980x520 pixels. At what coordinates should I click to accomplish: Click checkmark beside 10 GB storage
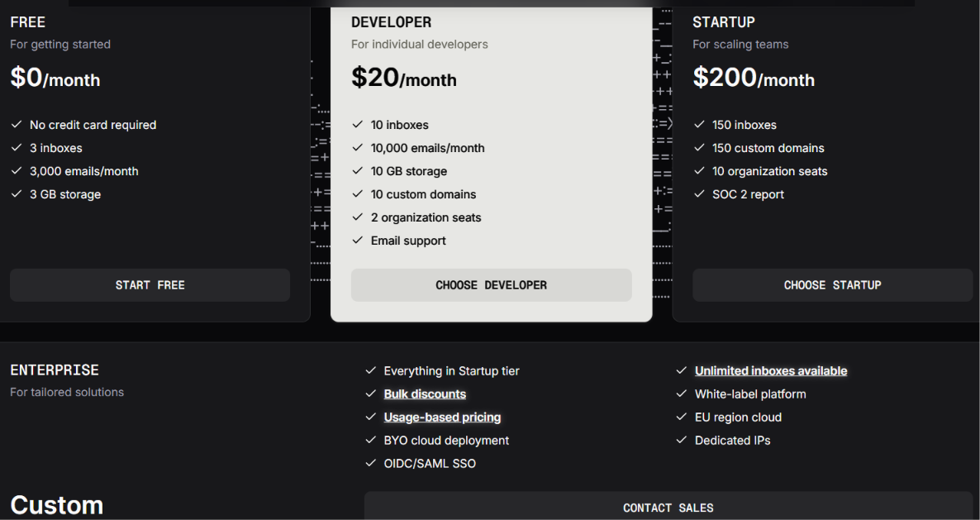tap(358, 170)
